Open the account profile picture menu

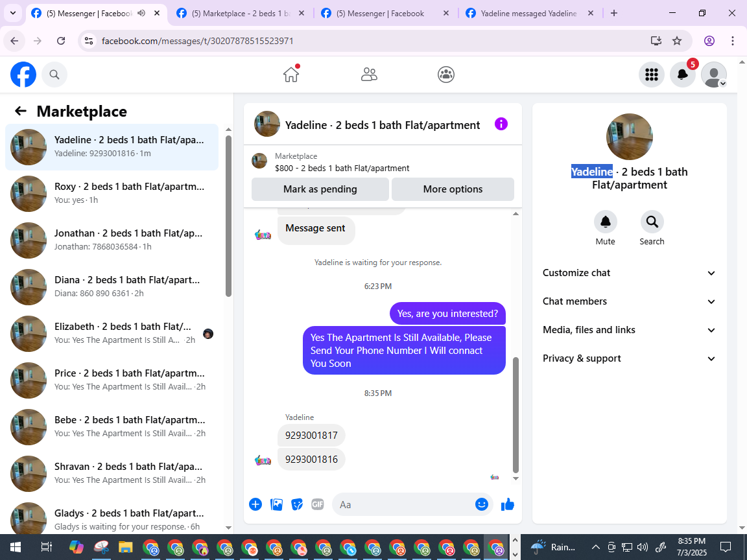[714, 75]
